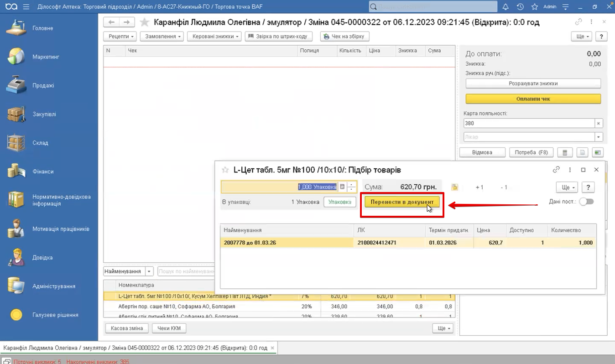
Task: Increase quantity with stepper up arrow
Action: click(351, 184)
